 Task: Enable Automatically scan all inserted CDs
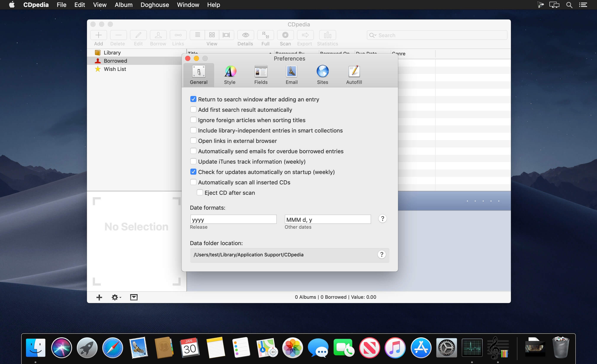pyautogui.click(x=193, y=182)
